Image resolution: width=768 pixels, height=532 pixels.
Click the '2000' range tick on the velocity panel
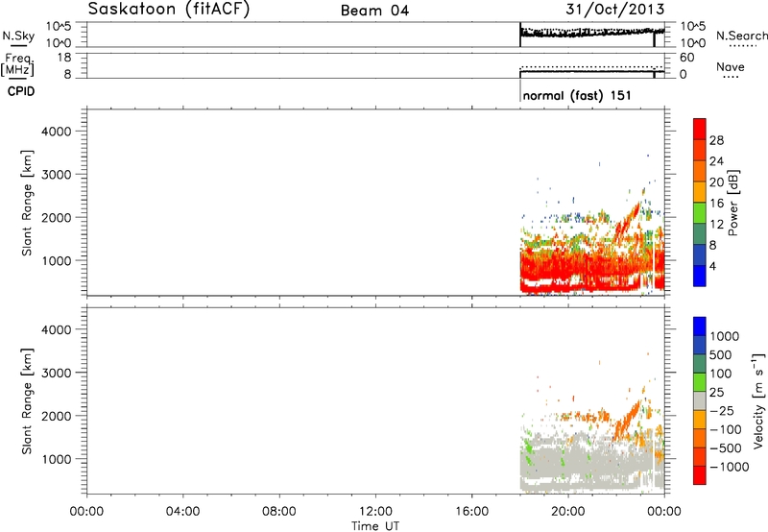[57, 416]
